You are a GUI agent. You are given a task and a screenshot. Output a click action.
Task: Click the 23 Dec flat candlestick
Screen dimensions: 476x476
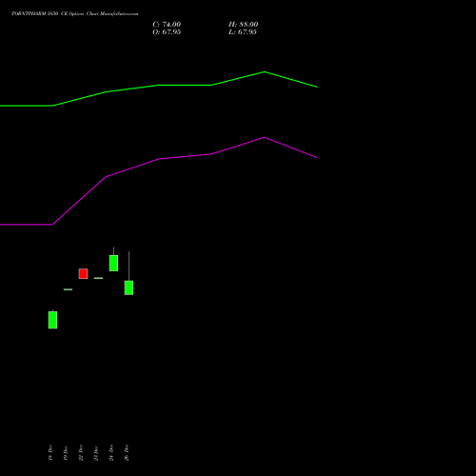point(98,278)
